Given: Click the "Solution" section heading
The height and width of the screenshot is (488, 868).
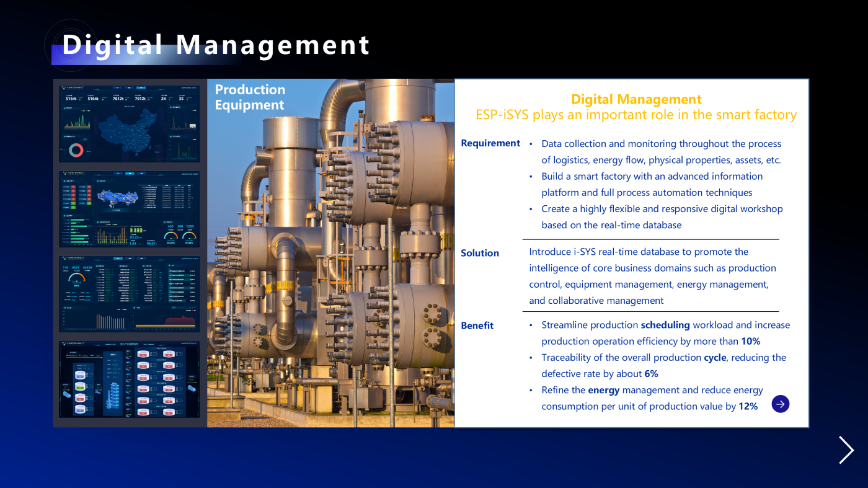Looking at the screenshot, I should [x=480, y=253].
